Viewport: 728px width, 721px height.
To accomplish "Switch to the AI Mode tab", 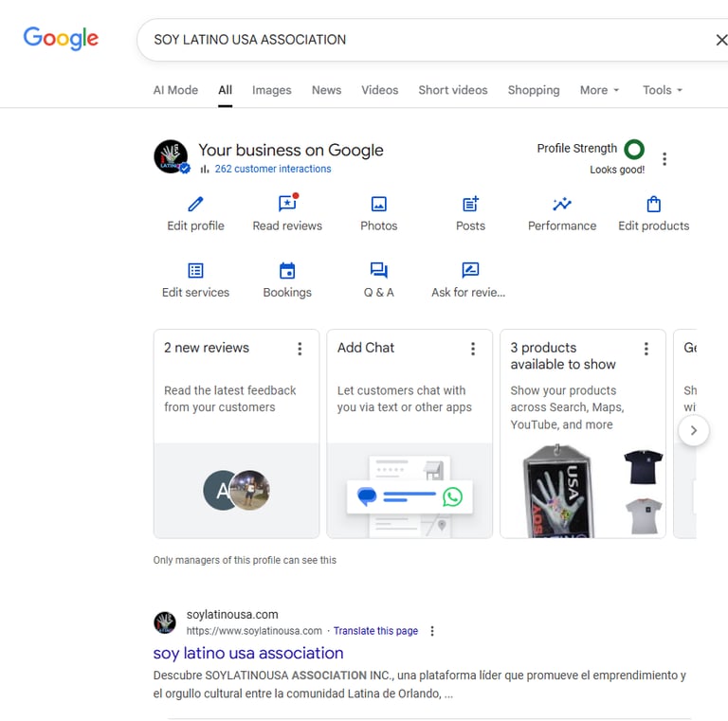I will point(175,90).
